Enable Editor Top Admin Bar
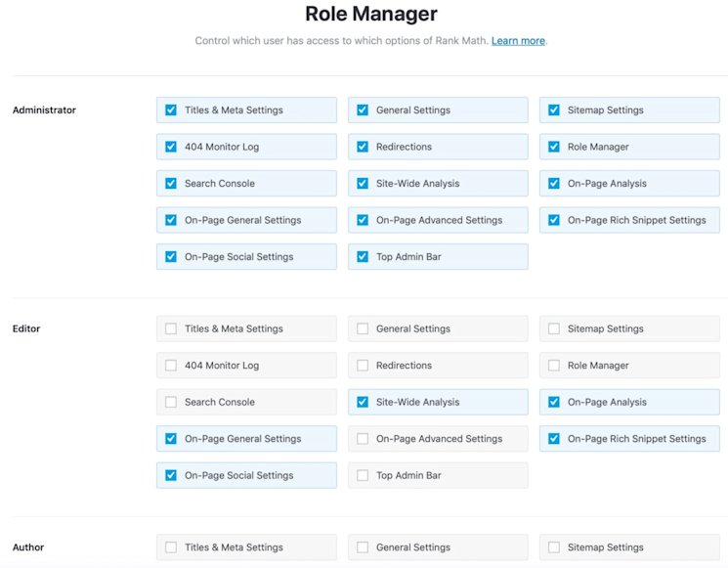This screenshot has width=728, height=568. click(363, 475)
